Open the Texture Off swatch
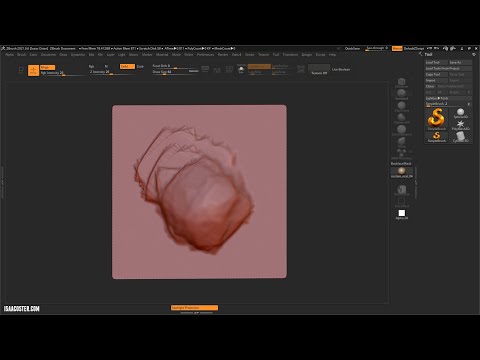 (x=319, y=70)
